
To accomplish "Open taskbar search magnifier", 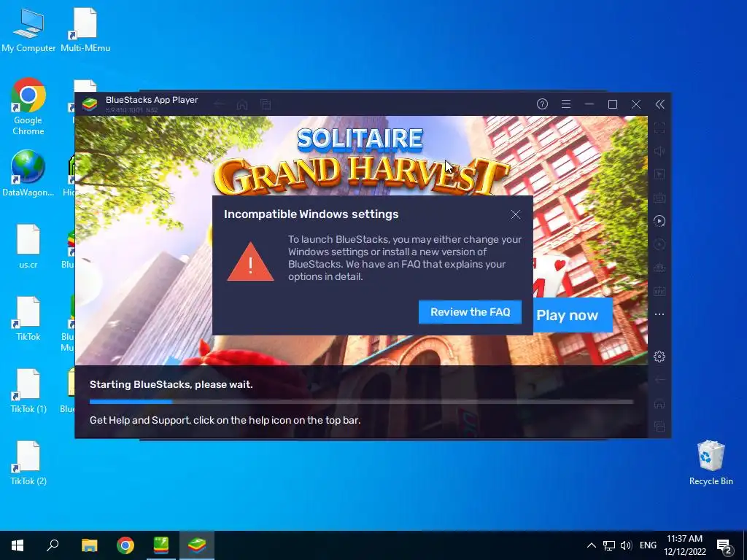I will click(53, 545).
